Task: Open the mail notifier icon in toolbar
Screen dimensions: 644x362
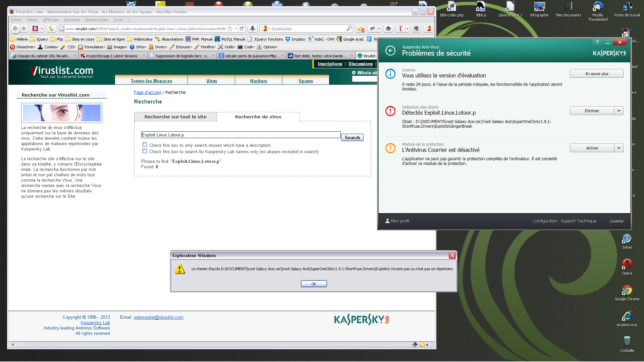Action: pyautogui.click(x=361, y=29)
